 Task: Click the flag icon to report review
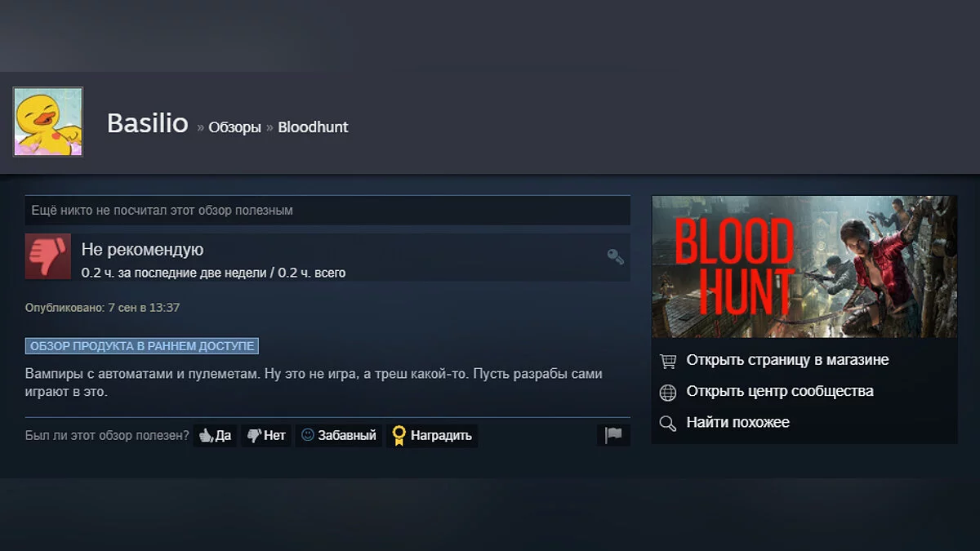613,435
